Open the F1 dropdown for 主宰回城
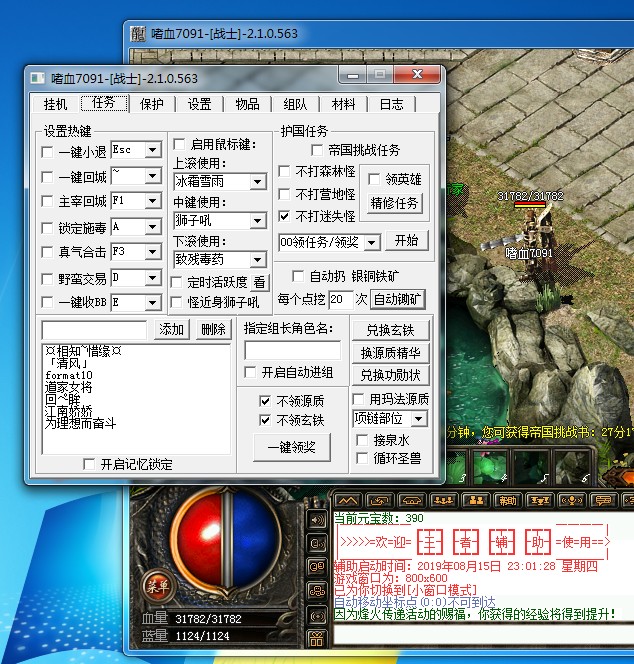 (x=152, y=201)
